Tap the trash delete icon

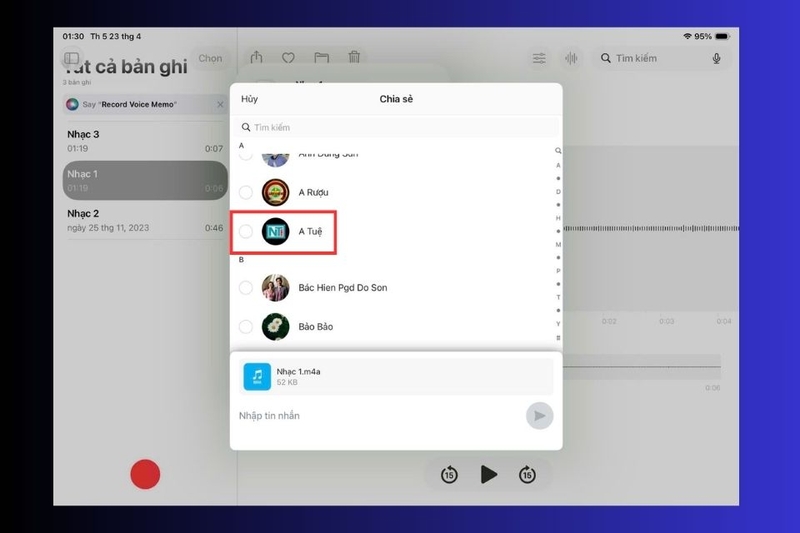coord(354,57)
